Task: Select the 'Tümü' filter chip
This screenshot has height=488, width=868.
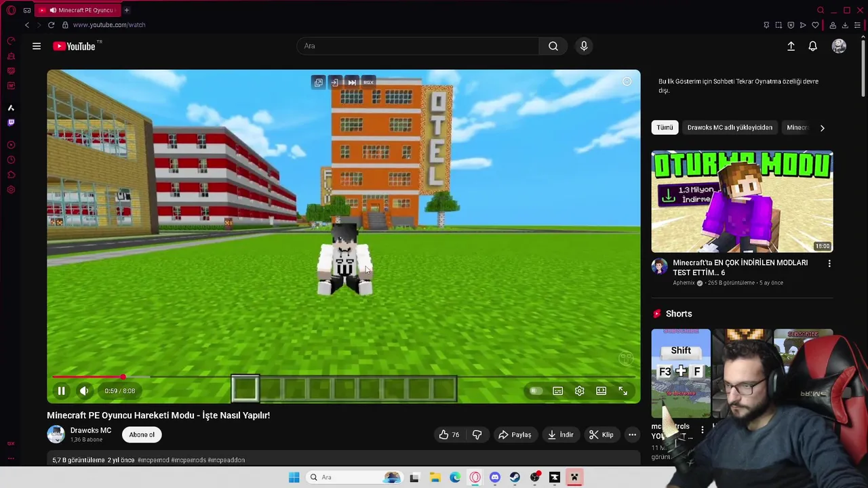Action: point(665,127)
